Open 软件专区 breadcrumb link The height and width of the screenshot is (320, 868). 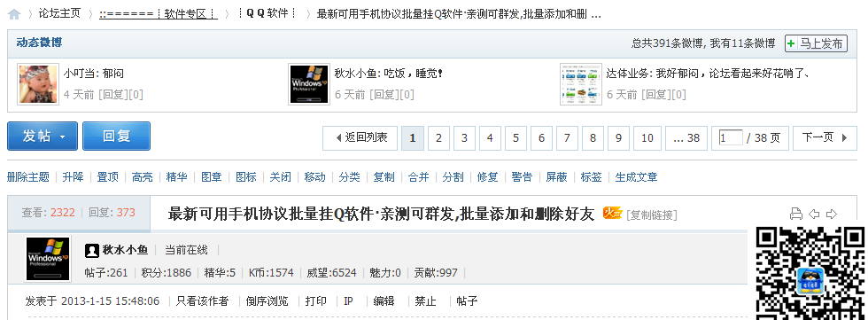click(159, 14)
